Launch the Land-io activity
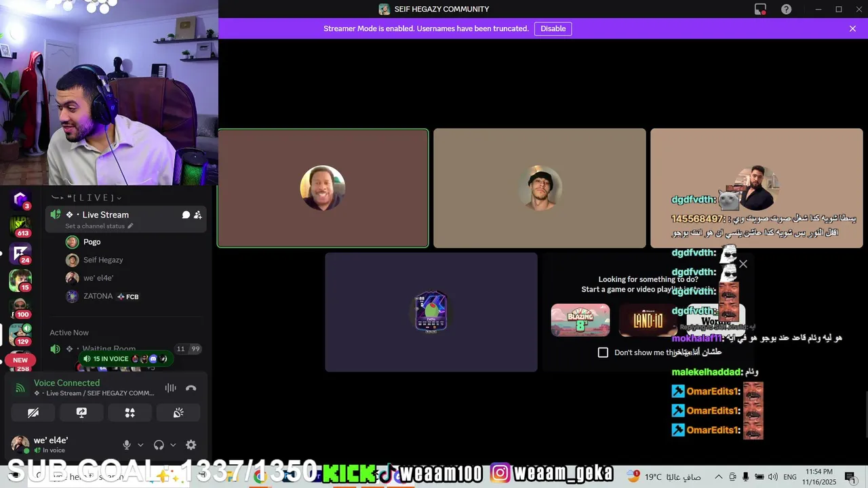The image size is (868, 488). pos(648,320)
